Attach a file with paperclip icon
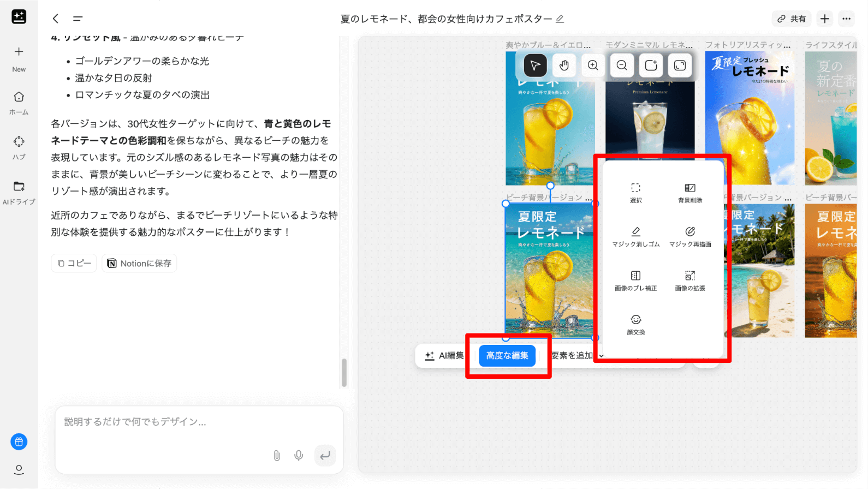The image size is (868, 489). point(277,455)
